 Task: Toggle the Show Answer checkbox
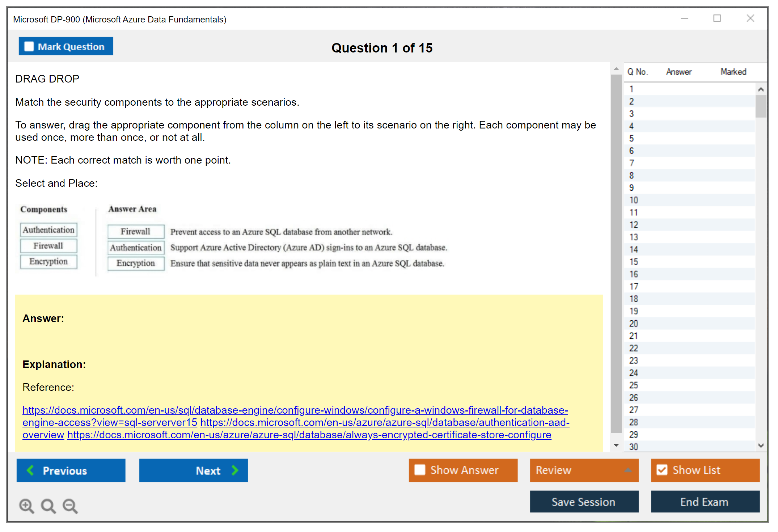coord(420,470)
